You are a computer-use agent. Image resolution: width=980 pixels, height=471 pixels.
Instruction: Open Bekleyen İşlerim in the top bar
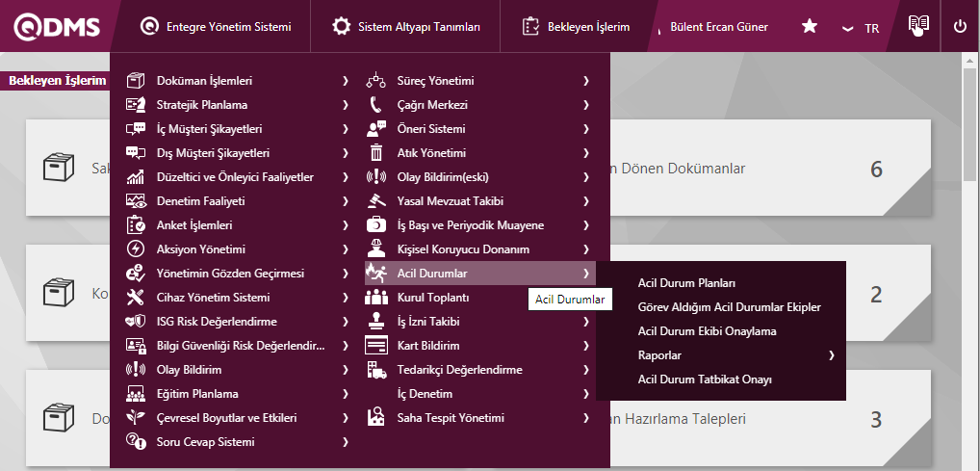point(576,27)
